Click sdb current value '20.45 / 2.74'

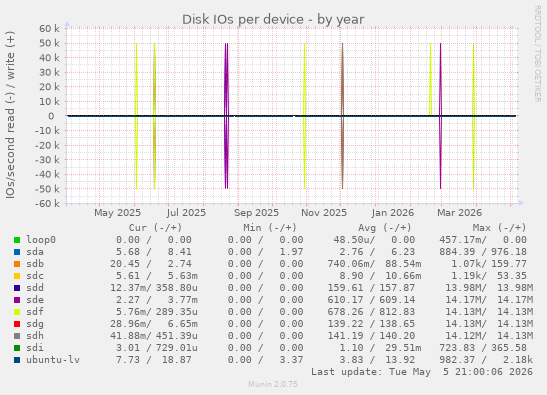pos(151,264)
